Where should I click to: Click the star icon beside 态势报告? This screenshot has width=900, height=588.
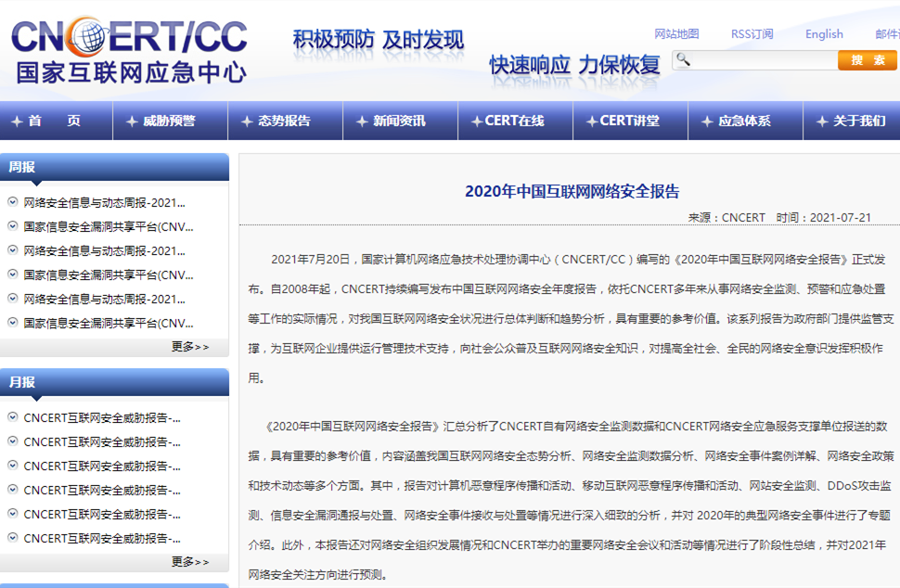point(246,121)
